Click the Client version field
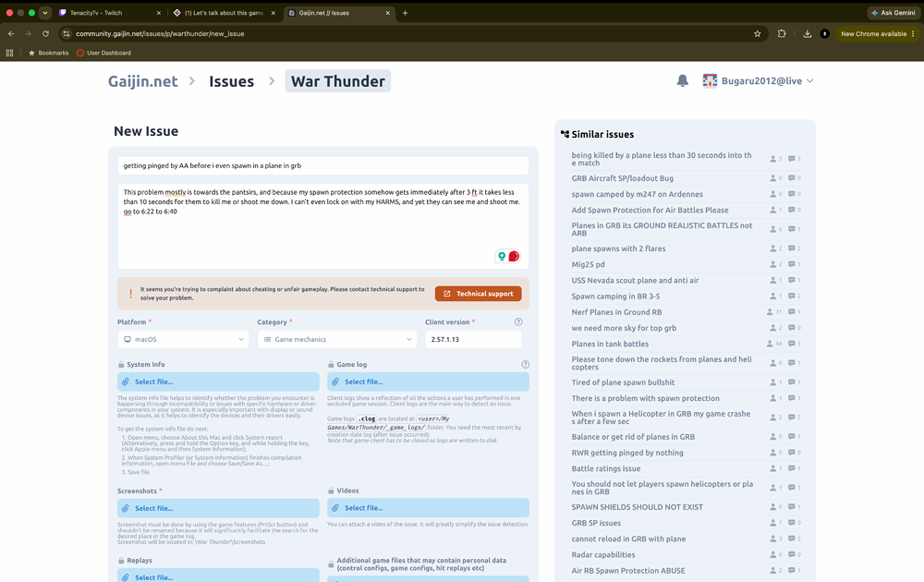Viewport: 924px width, 582px height. tap(473, 339)
